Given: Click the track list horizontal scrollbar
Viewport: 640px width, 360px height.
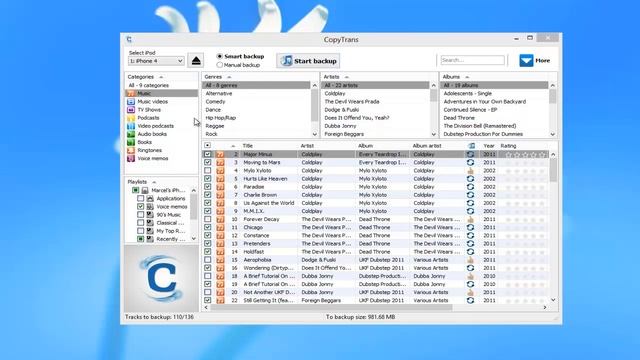Looking at the screenshot, I should coord(331,307).
